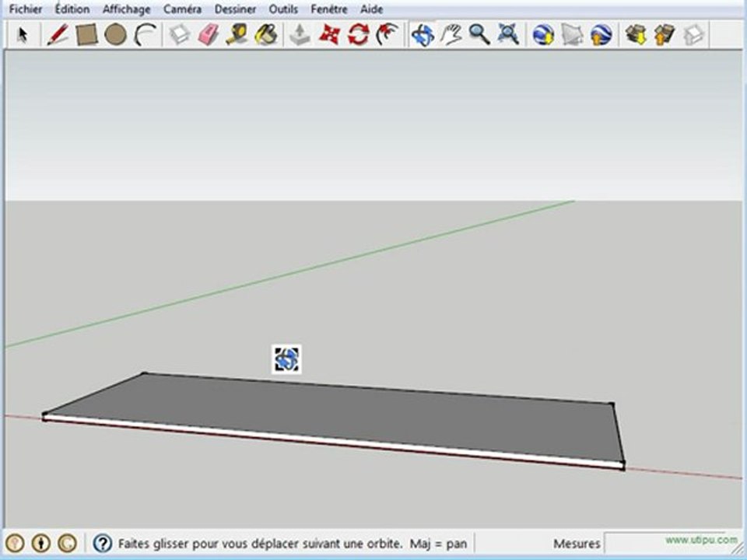The width and height of the screenshot is (747, 560).
Task: Open the Dessiner menu
Action: click(x=235, y=9)
